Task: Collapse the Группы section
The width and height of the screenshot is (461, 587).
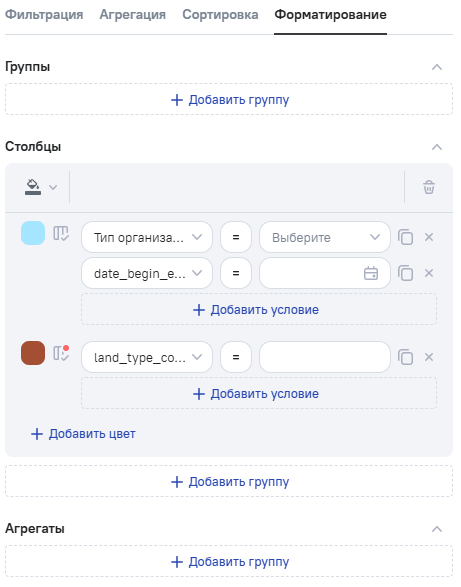Action: [437, 67]
